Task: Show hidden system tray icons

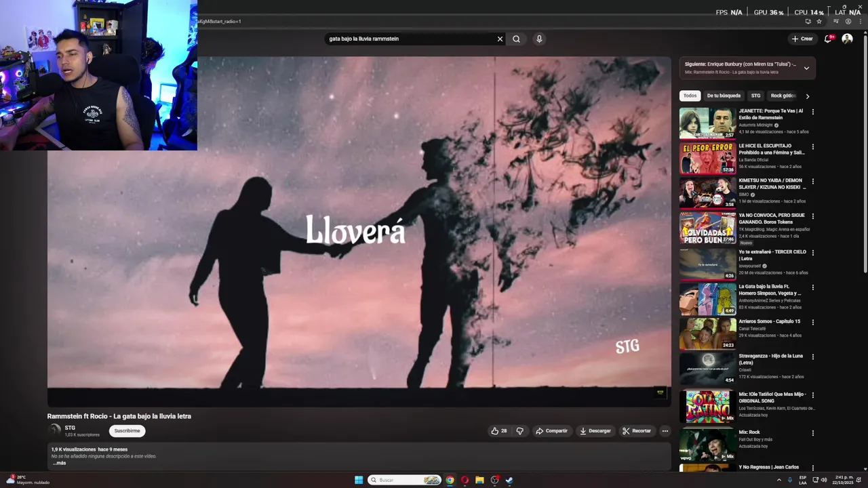Action: tap(778, 480)
